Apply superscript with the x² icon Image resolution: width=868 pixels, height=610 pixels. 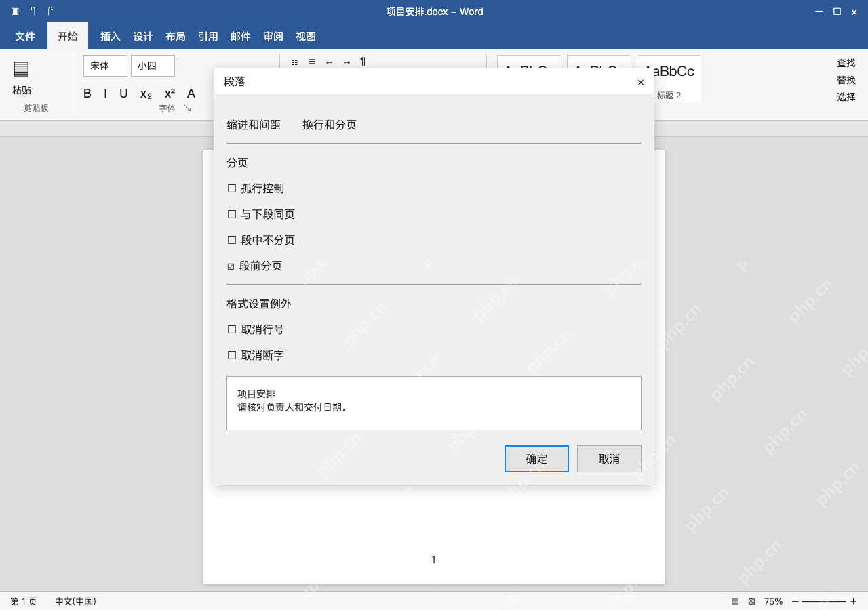click(x=170, y=94)
